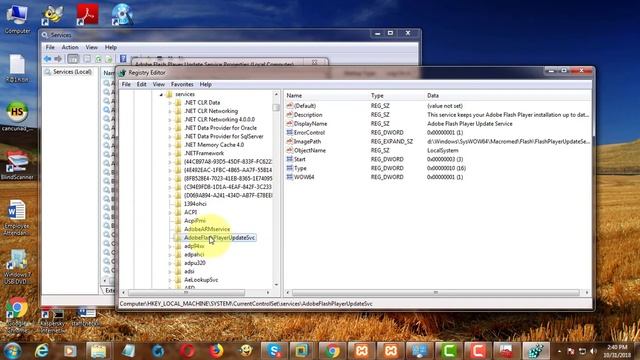Open Skype from the taskbar

click(274, 351)
